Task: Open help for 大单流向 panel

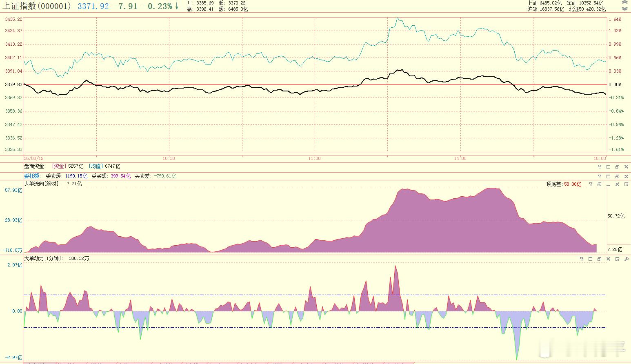Action: click(590, 184)
